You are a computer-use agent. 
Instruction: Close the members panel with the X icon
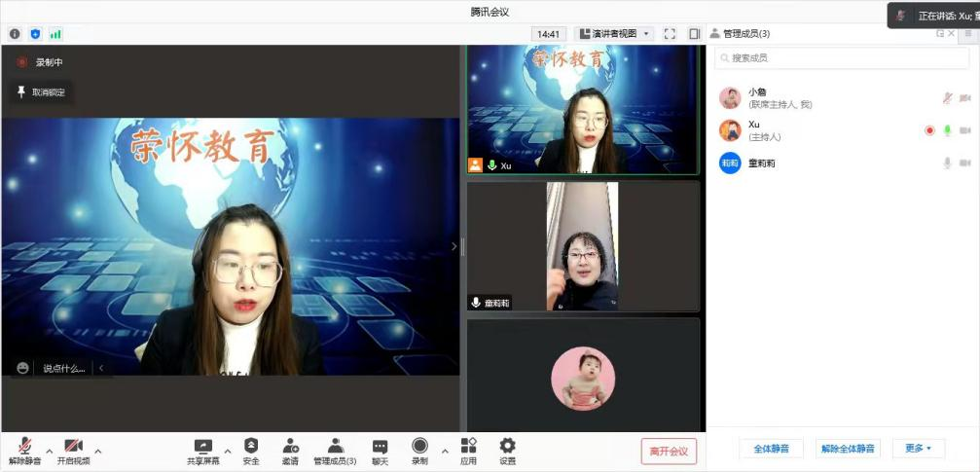click(951, 34)
